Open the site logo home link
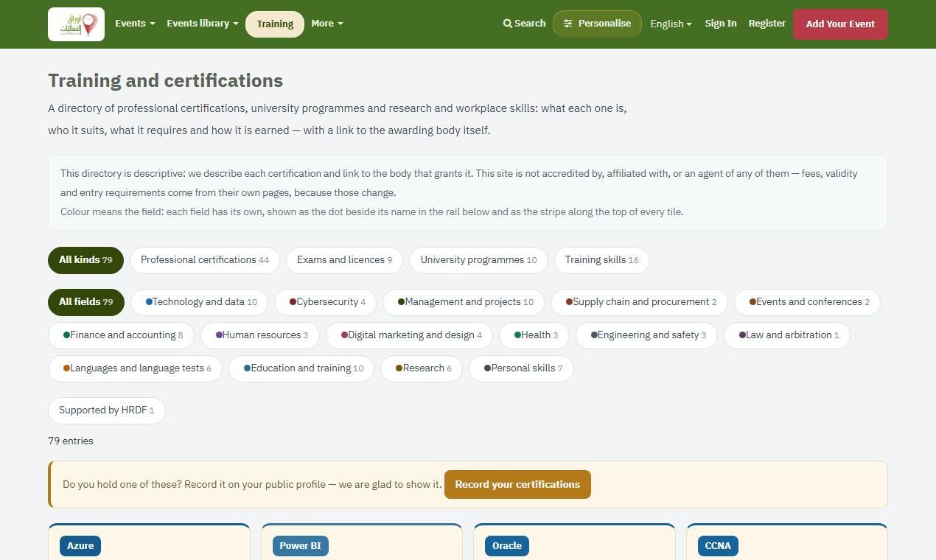The image size is (936, 560). [76, 24]
